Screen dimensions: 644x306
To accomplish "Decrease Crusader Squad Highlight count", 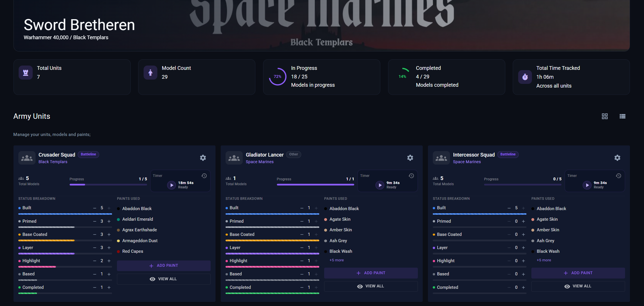I will pyautogui.click(x=95, y=261).
